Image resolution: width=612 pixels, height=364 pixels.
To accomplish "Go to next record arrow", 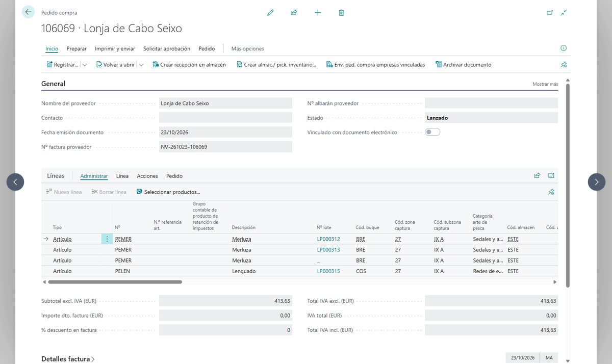I will tap(597, 182).
